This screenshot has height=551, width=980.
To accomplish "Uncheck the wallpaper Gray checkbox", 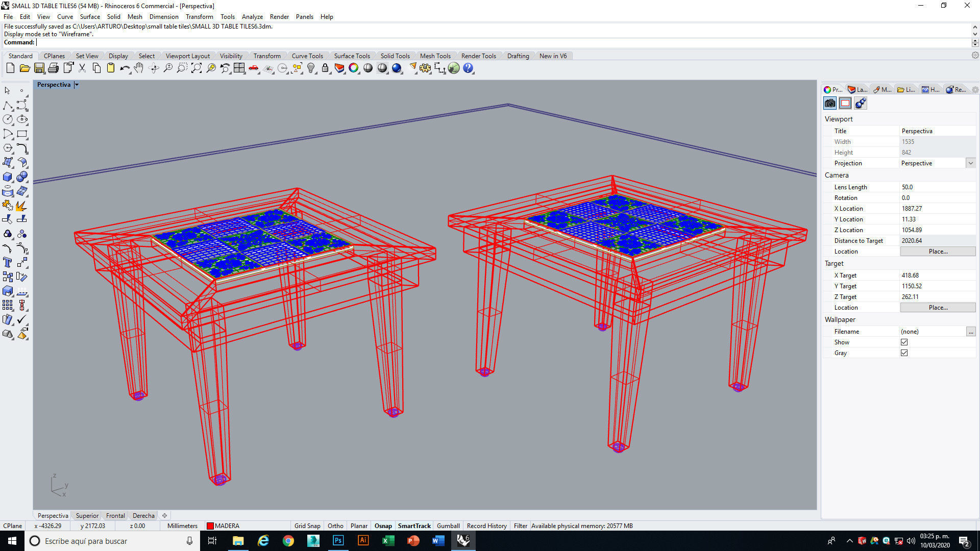I will 904,353.
